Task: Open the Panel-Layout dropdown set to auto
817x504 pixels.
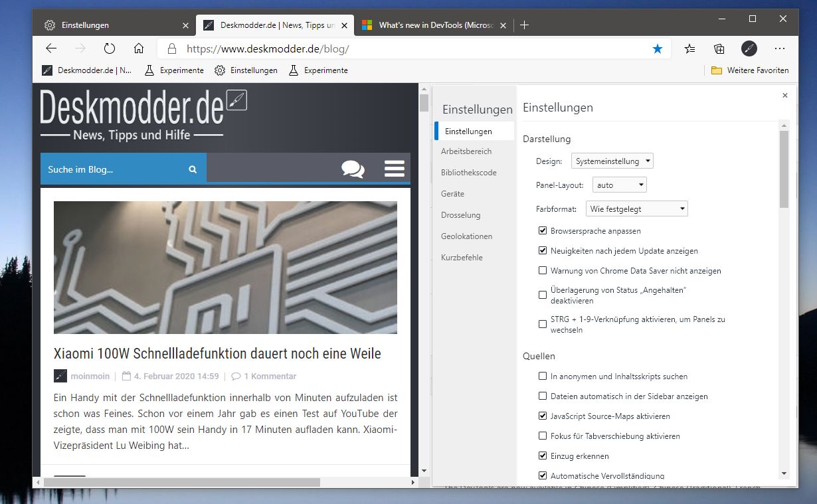Action: click(x=619, y=185)
